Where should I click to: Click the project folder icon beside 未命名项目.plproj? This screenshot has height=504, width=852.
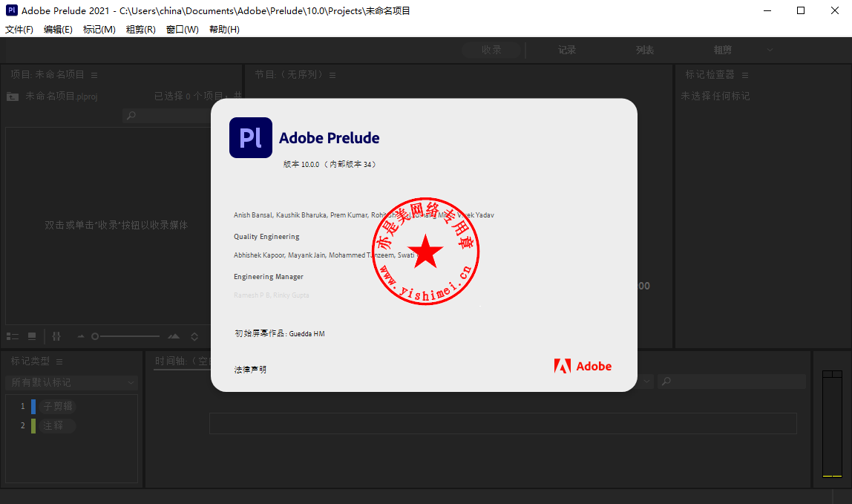pyautogui.click(x=13, y=96)
